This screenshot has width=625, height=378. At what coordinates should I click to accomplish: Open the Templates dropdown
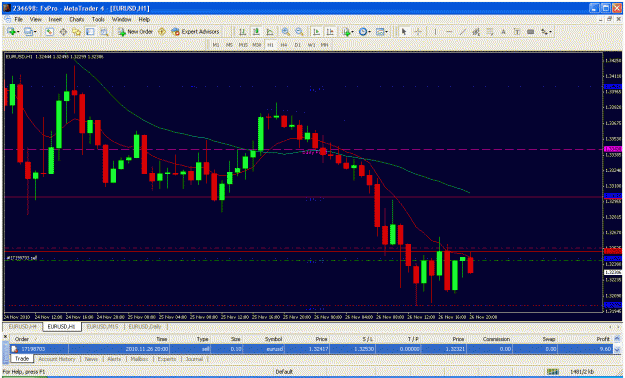coord(381,32)
